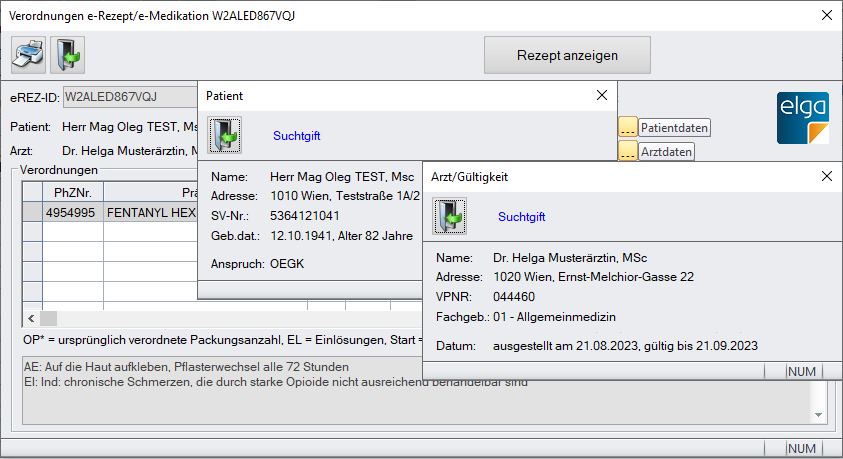The image size is (843, 459).
Task: Select the table cell with PhZNr 4954995
Action: [73, 212]
